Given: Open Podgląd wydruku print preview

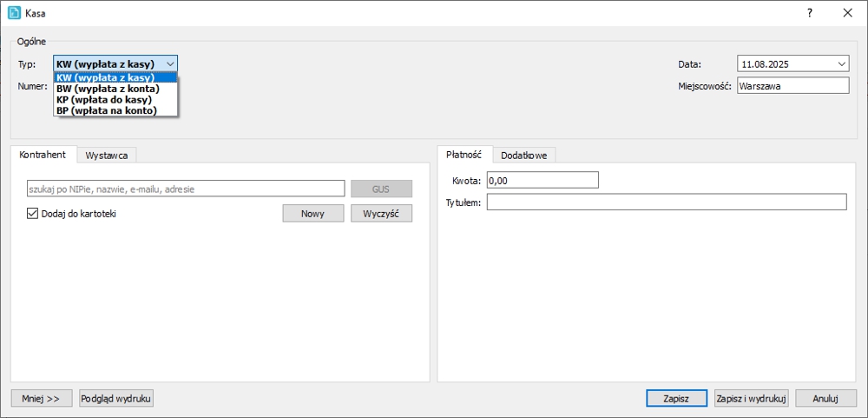Looking at the screenshot, I should 116,398.
